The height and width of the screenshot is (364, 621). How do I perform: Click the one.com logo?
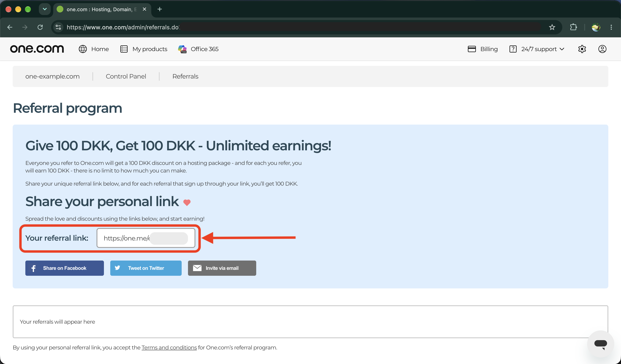click(37, 49)
